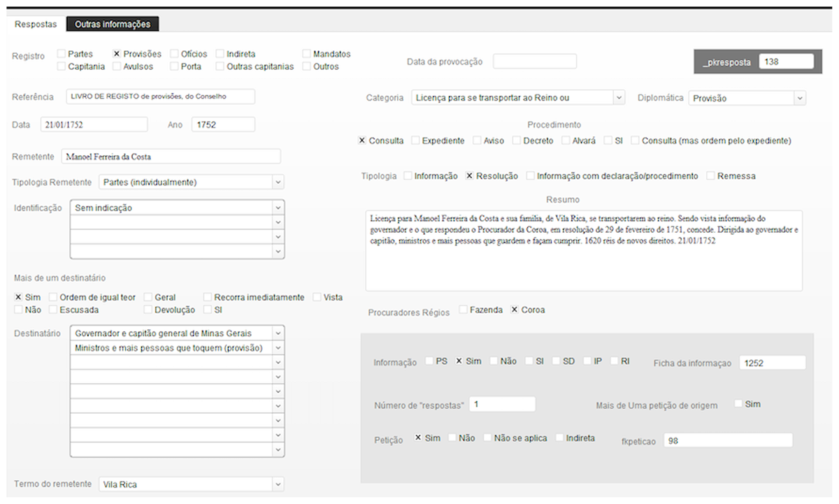Click the Ano field showing 1752
Image resolution: width=839 pixels, height=504 pixels.
pyautogui.click(x=223, y=124)
